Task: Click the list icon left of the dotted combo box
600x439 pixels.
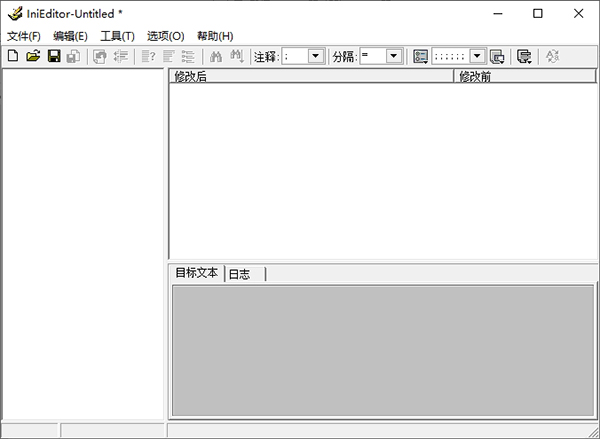Action: tap(420, 57)
